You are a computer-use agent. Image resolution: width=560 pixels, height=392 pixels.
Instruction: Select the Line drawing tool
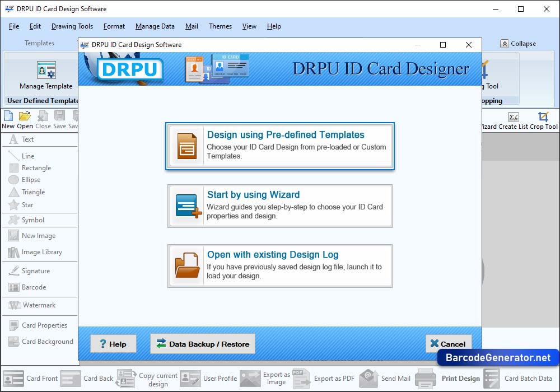click(x=21, y=156)
